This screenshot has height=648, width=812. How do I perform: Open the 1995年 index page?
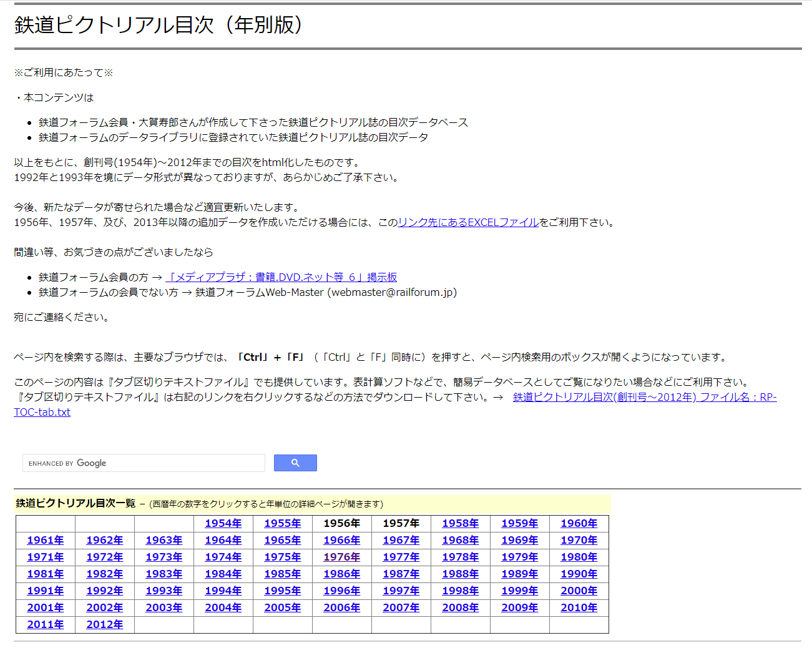[283, 591]
